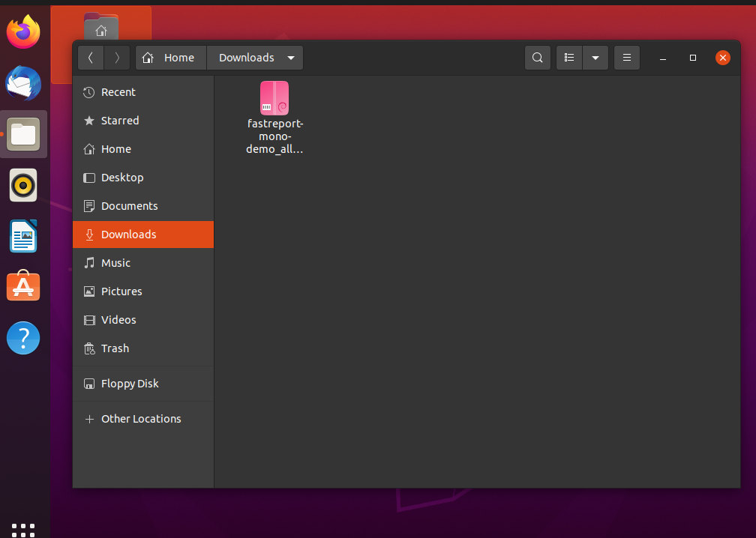Open Starred in the sidebar
The height and width of the screenshot is (538, 756).
(120, 121)
